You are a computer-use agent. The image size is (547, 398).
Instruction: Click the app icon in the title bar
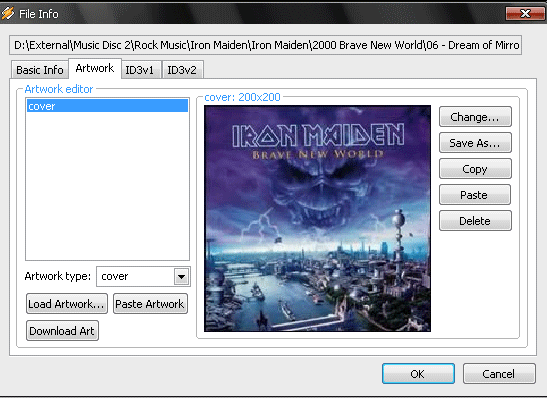(8, 13)
